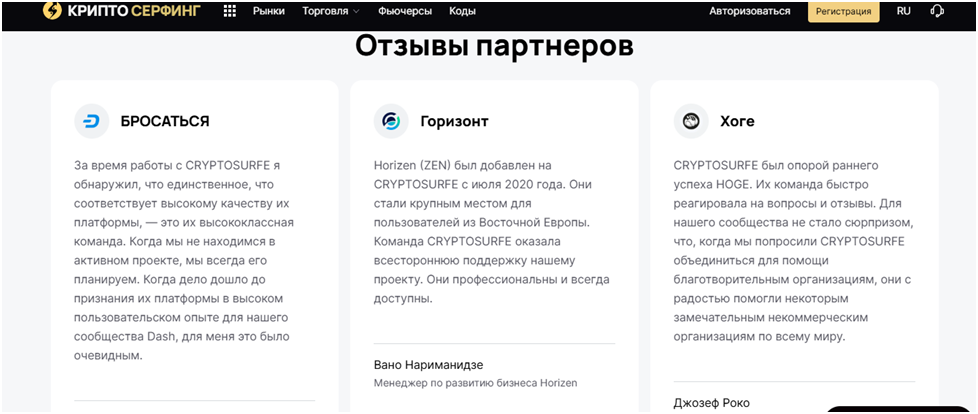Screen dimensions: 978x414
Task: Select the Горизонт card title
Action: point(454,122)
